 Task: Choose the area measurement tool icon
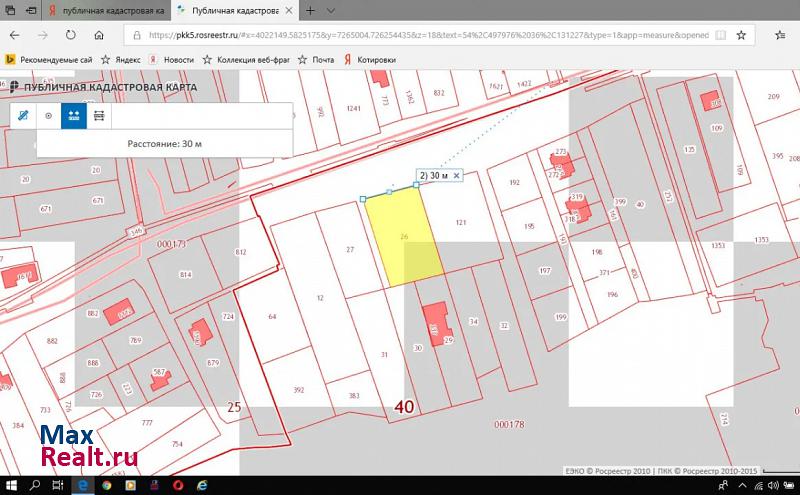(x=99, y=115)
